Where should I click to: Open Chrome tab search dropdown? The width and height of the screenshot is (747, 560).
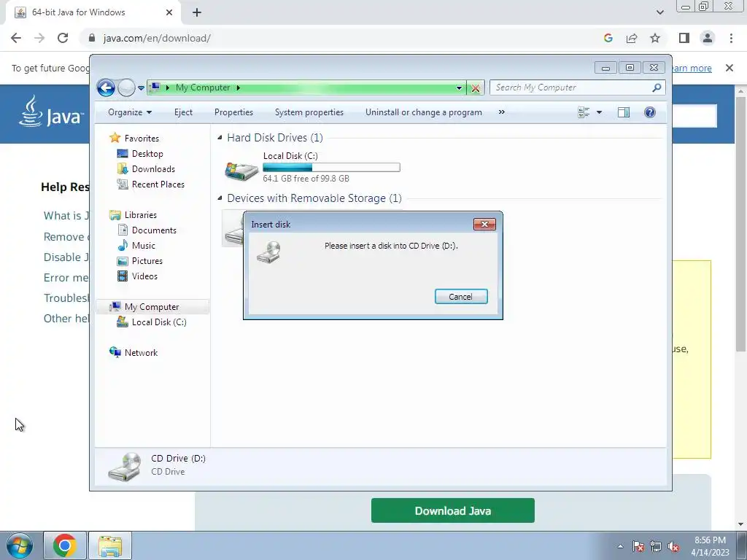tap(659, 12)
